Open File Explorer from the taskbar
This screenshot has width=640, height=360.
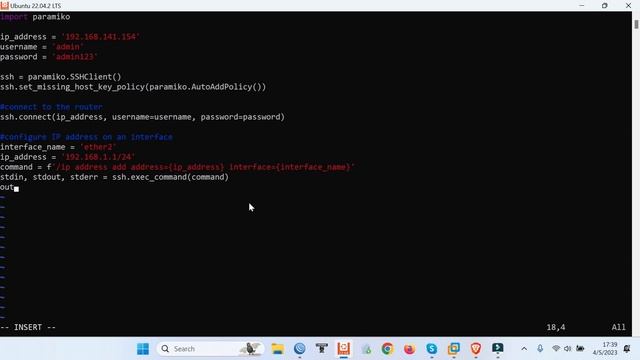pyautogui.click(x=278, y=349)
